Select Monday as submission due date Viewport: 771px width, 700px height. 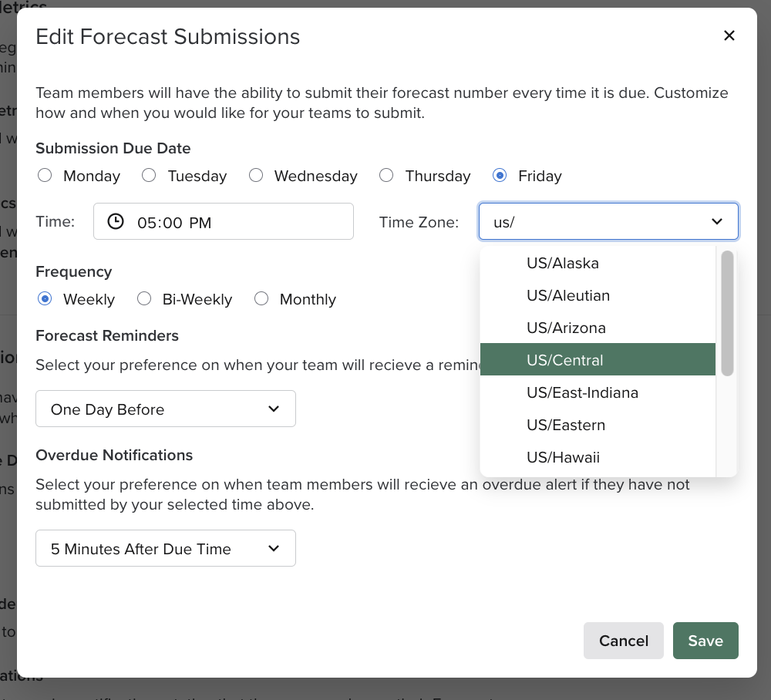click(x=44, y=175)
